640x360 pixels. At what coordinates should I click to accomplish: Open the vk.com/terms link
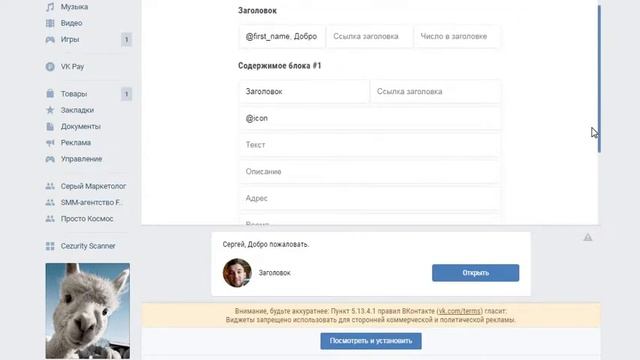pos(460,311)
